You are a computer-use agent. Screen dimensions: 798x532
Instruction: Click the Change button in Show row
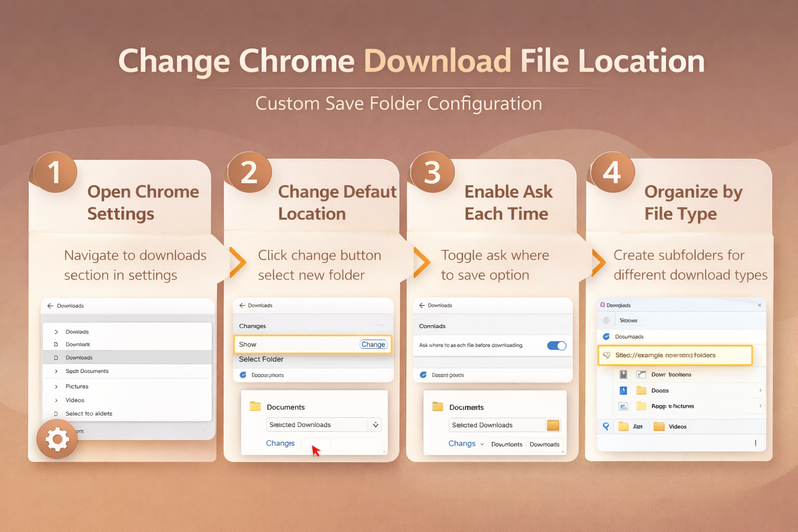click(373, 344)
